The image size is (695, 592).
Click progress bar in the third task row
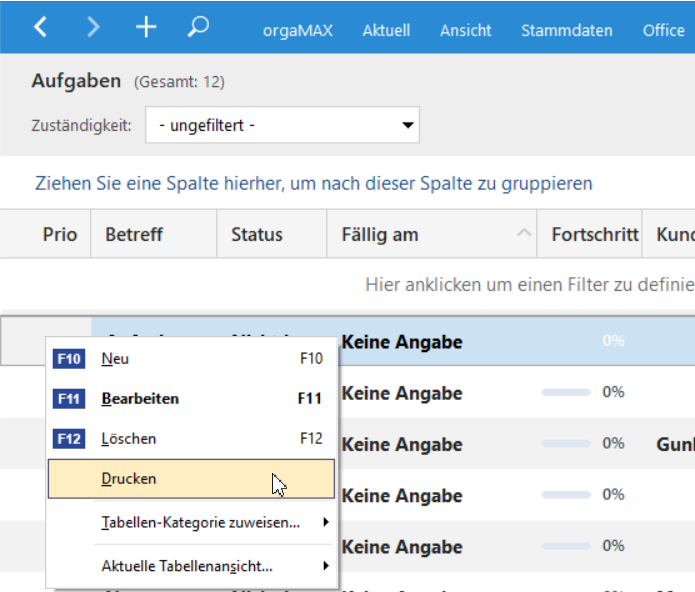point(566,444)
